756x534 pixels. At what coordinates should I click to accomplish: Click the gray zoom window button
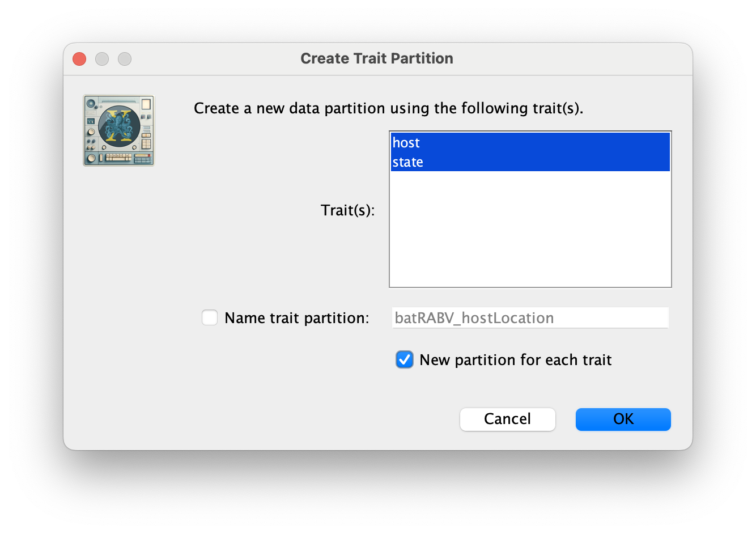(125, 59)
